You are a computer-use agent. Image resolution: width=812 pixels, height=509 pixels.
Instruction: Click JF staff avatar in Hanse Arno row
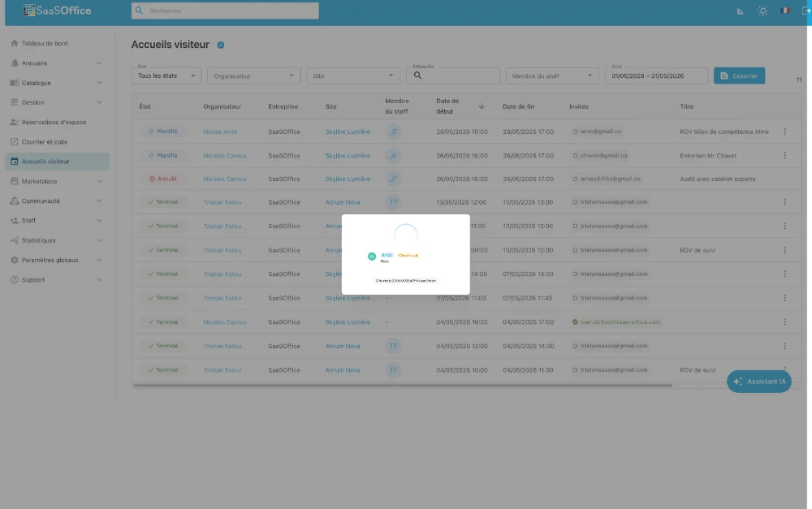(x=393, y=132)
